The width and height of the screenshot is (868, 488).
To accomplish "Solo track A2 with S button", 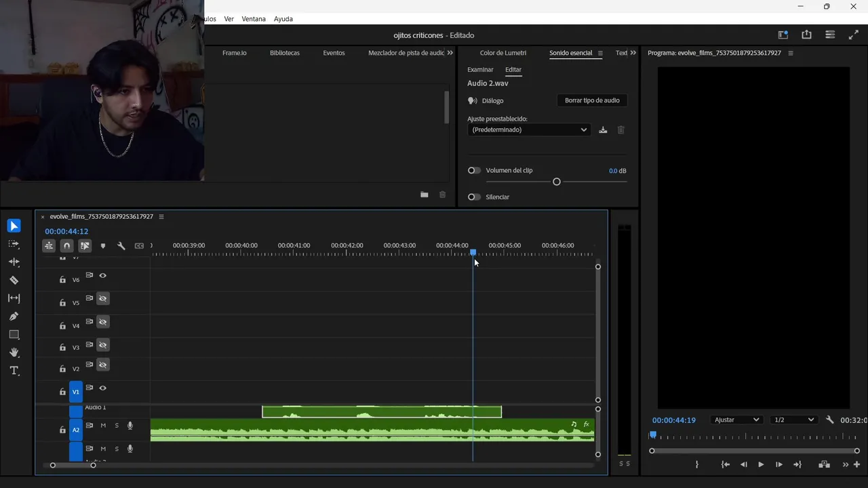I will pos(117,426).
